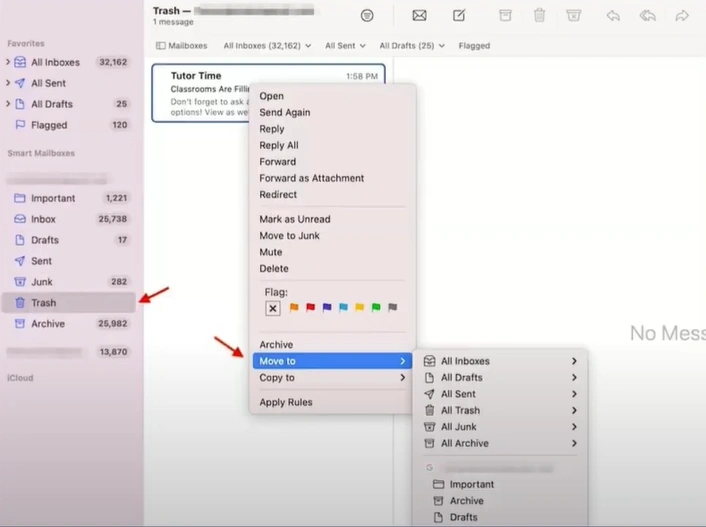Expand All Trash in Move to submenu

[x=500, y=410]
